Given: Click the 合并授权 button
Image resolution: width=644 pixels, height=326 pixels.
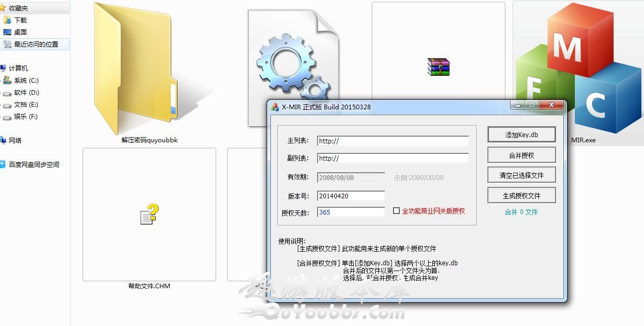Looking at the screenshot, I should tap(521, 155).
